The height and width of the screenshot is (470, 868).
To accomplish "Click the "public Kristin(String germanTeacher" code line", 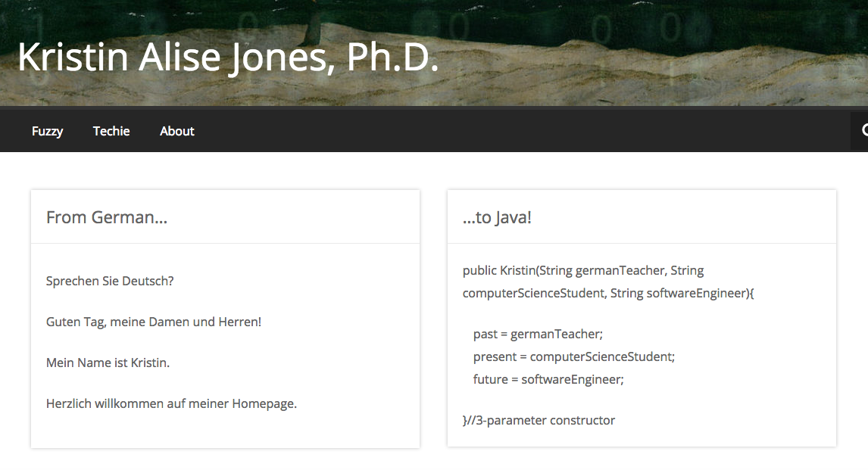I will pyautogui.click(x=583, y=270).
